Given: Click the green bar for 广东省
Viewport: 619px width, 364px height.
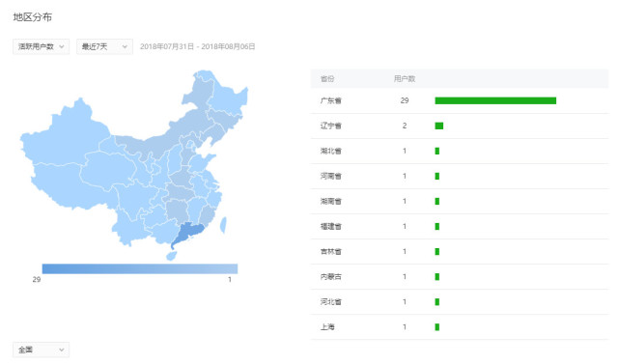Looking at the screenshot, I should point(495,100).
